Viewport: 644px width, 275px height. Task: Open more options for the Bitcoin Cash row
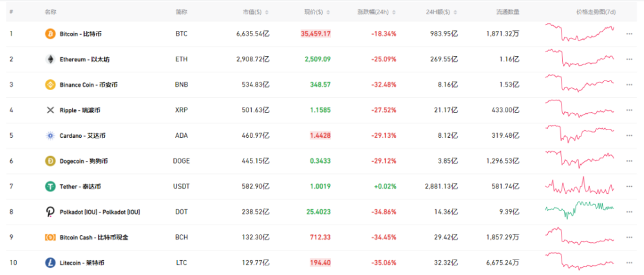coord(629,238)
